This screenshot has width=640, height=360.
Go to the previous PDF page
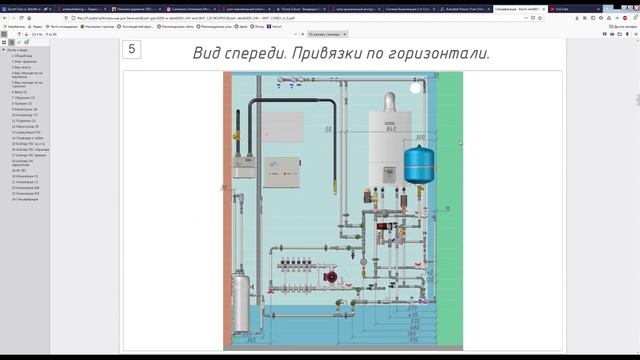pyautogui.click(x=19, y=34)
